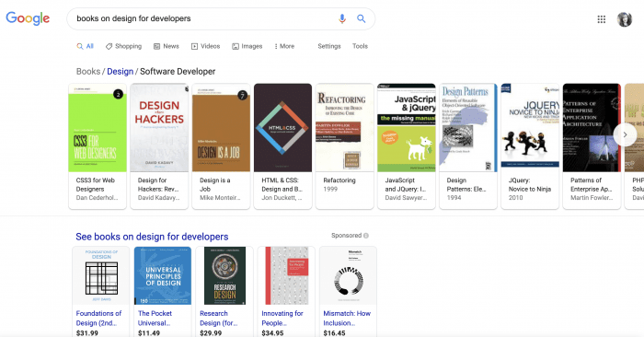Open the Google apps grid
This screenshot has width=644, height=337.
[x=602, y=19]
